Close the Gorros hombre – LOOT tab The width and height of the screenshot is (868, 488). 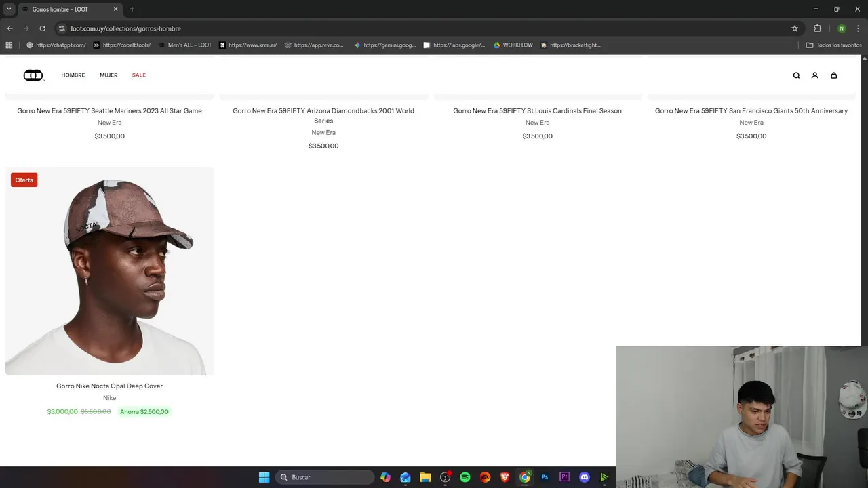tap(115, 9)
